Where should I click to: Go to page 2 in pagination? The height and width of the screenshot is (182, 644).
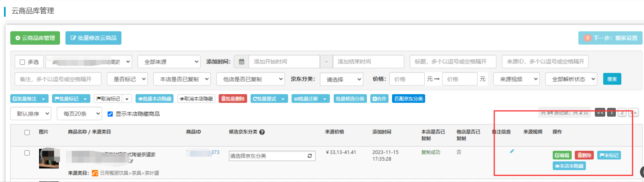tap(622, 113)
